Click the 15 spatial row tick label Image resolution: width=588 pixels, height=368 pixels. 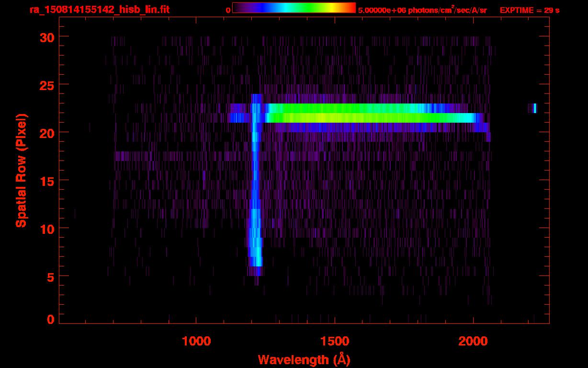[x=46, y=180]
